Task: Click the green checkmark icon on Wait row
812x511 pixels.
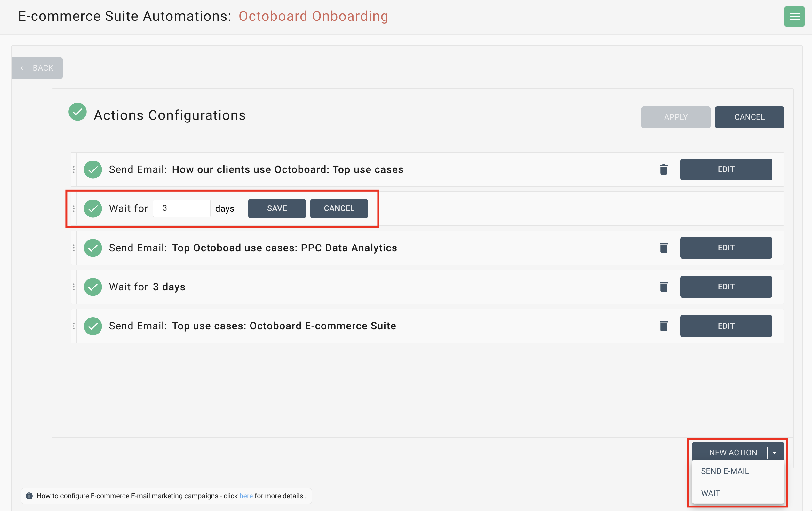Action: pyautogui.click(x=92, y=208)
